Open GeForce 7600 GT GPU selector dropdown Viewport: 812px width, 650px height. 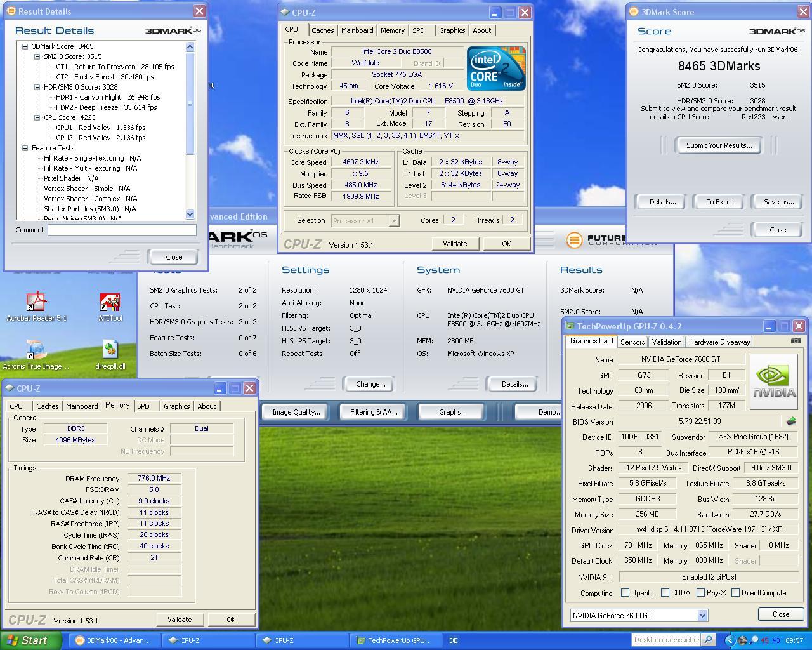702,615
